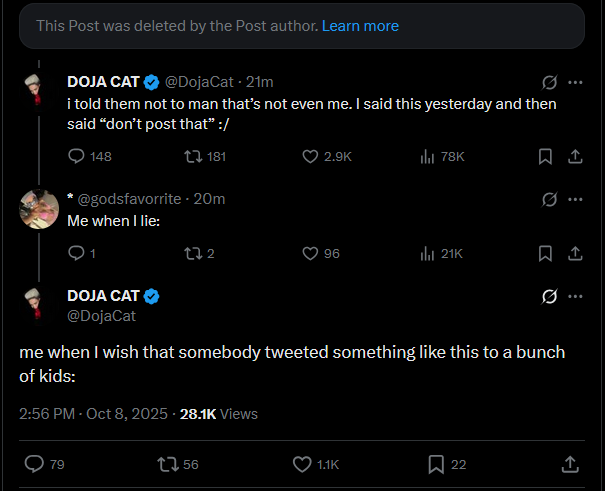Open the "Learn more" link

[x=360, y=25]
